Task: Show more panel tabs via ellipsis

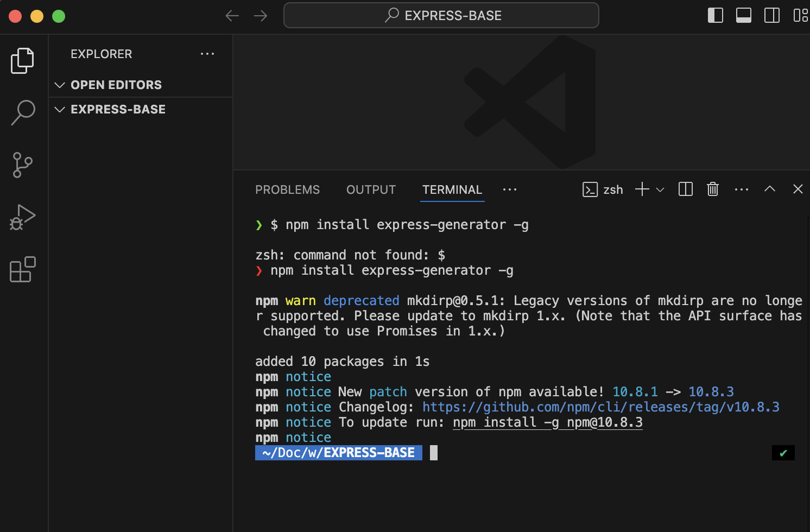Action: point(510,189)
